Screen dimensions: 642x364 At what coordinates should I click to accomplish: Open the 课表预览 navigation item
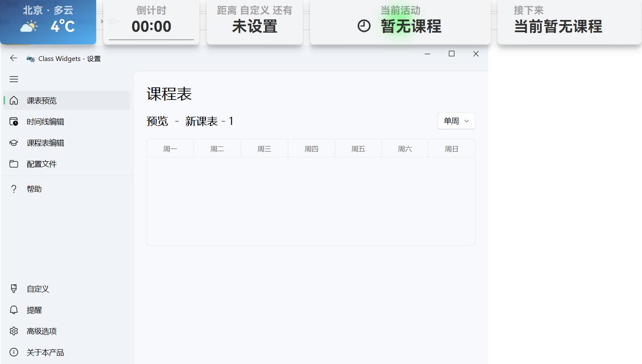click(67, 100)
